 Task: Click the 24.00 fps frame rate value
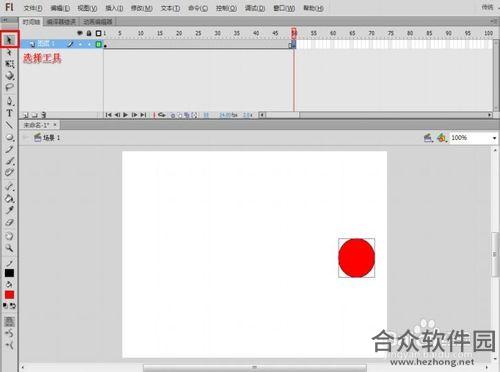[x=228, y=115]
